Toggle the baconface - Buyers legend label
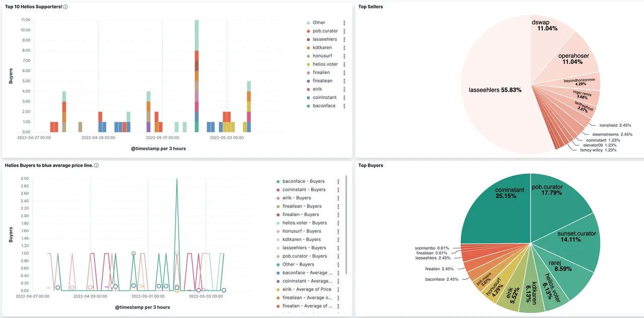Screen dimensions: 644x318 pos(303,181)
